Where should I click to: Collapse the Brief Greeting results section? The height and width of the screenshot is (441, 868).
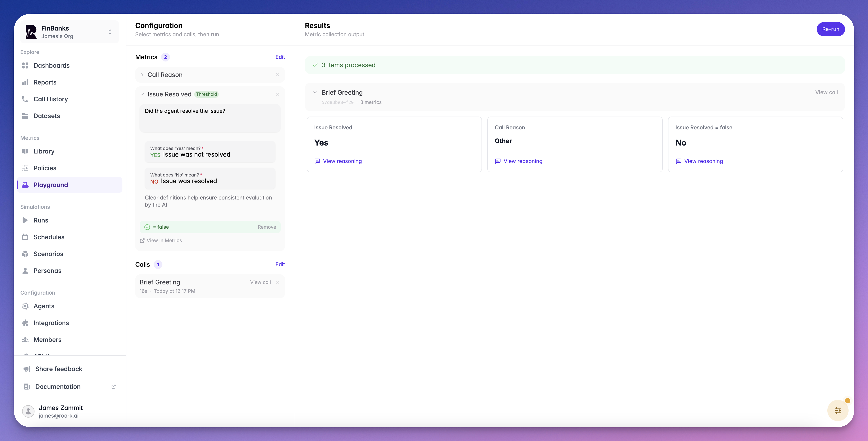[315, 92]
